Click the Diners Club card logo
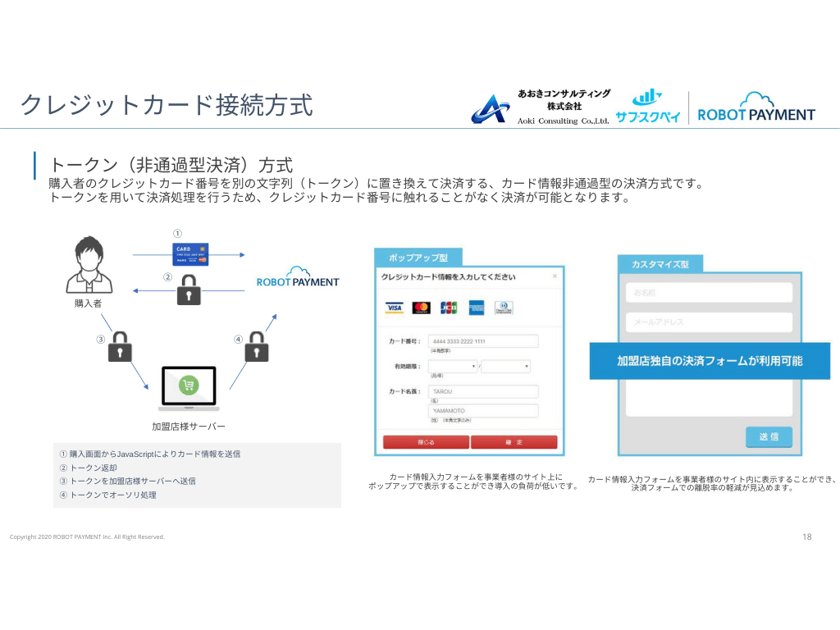The height and width of the screenshot is (630, 840). click(504, 308)
